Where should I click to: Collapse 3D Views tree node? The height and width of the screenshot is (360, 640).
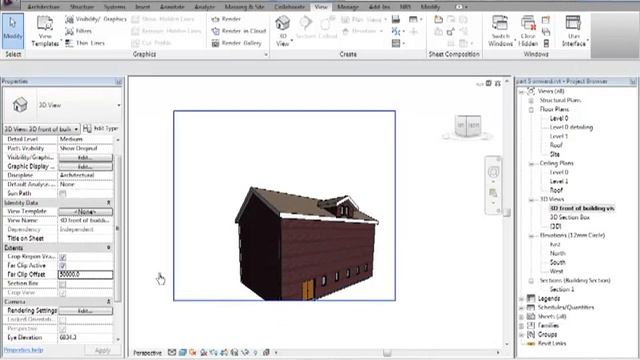point(531,200)
